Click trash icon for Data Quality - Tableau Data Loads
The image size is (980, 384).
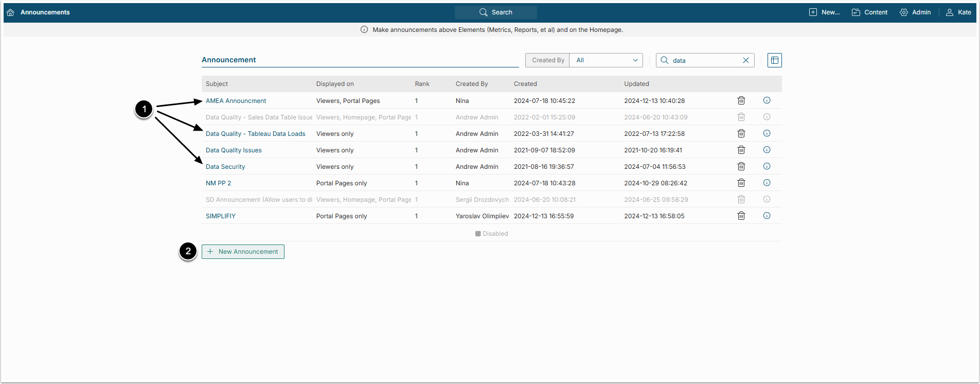[x=741, y=134]
